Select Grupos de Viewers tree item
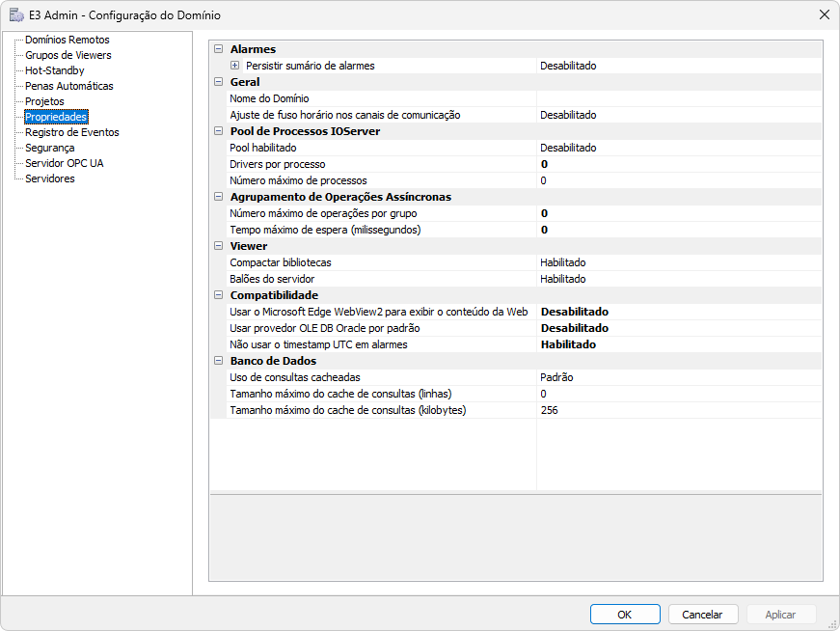Viewport: 840px width, 631px height. [x=68, y=55]
